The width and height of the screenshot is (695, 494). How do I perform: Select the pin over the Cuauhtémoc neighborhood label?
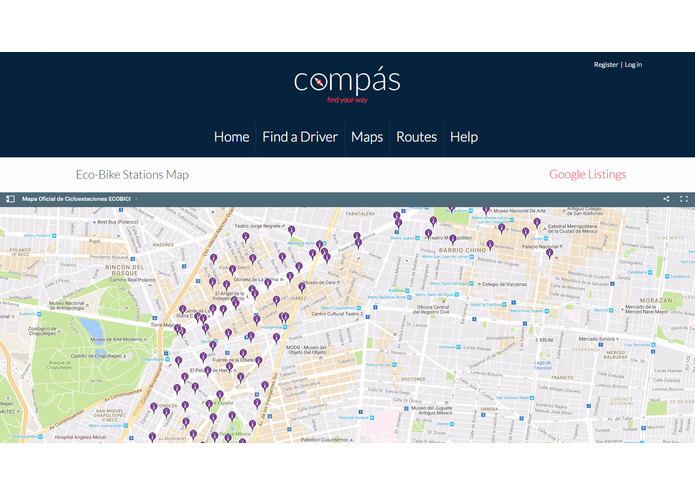pyautogui.click(x=232, y=270)
